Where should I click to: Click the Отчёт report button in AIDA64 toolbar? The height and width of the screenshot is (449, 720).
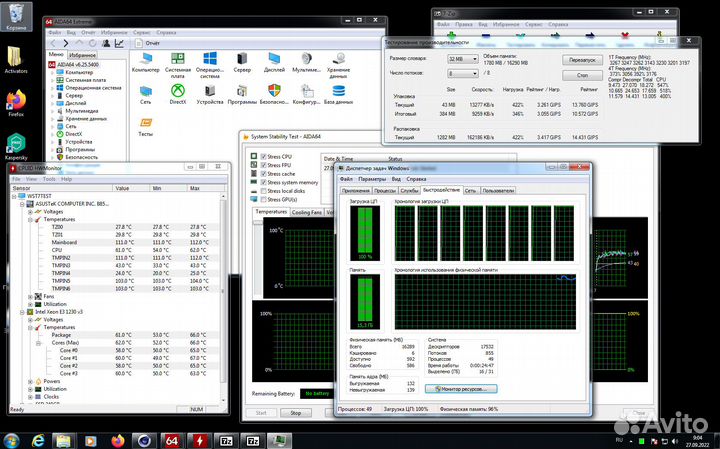147,43
